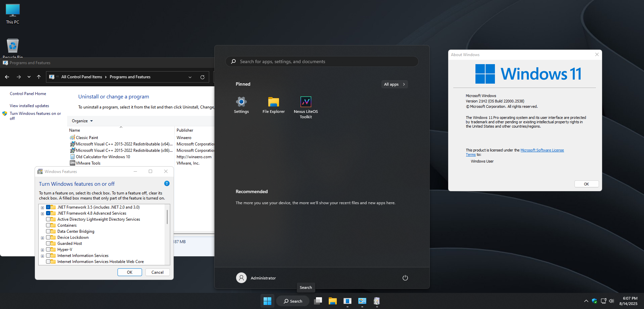
Task: Select Microsoft Visual C++ 2015-2022 Redistributable (x86)
Action: point(121,150)
